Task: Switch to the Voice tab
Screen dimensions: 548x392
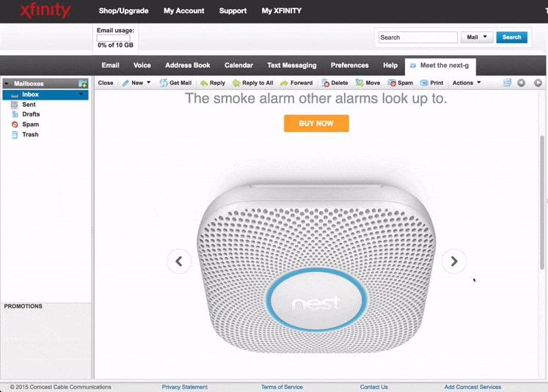Action: [142, 65]
